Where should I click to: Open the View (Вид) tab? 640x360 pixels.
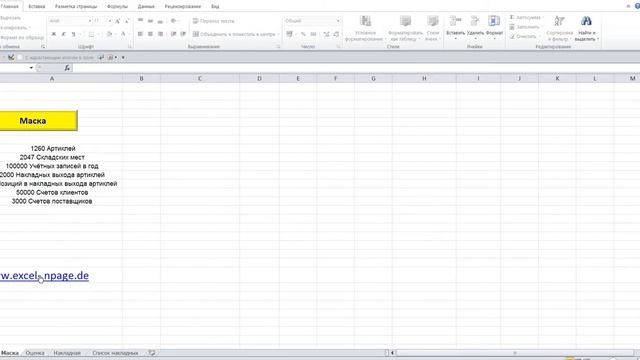[x=215, y=7]
